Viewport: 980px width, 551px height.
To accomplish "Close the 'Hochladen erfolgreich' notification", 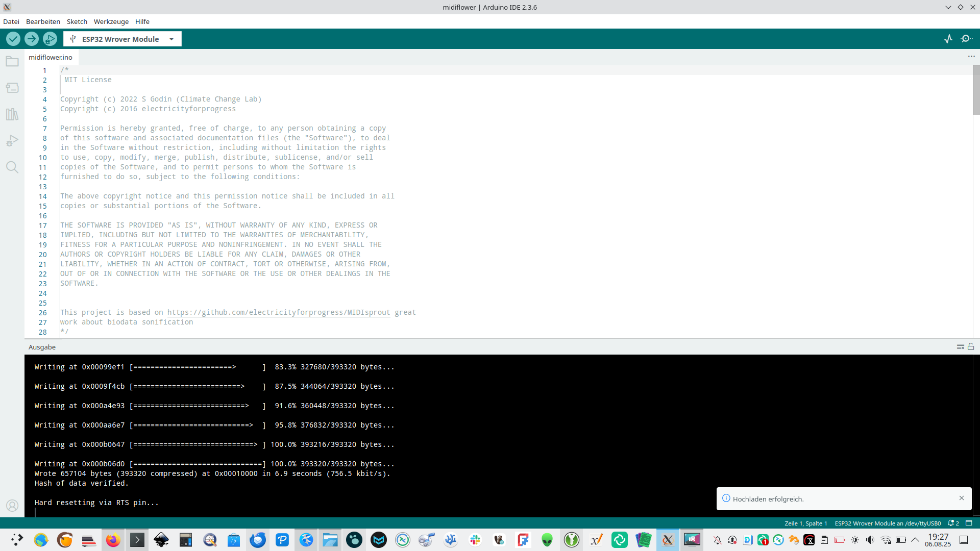I will coord(962,498).
